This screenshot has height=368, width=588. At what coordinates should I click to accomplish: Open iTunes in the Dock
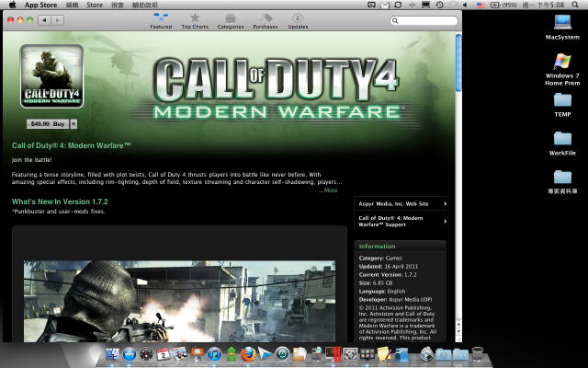pyautogui.click(x=214, y=354)
